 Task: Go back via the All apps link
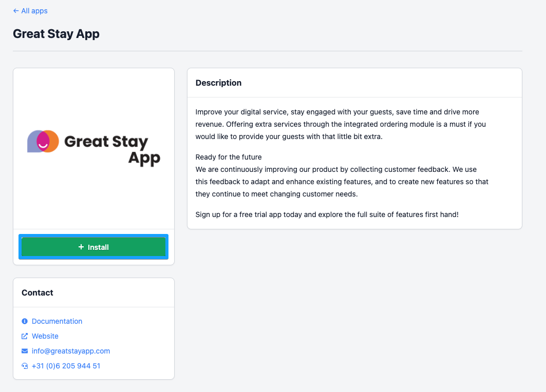(34, 11)
